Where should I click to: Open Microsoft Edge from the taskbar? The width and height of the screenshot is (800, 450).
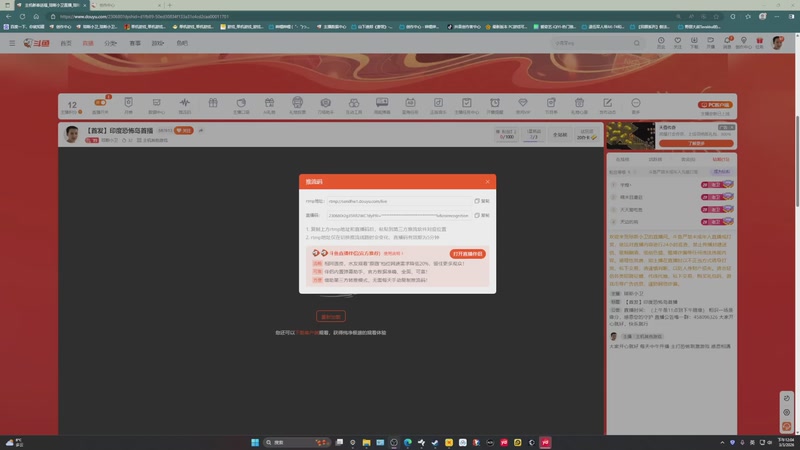pos(408,442)
